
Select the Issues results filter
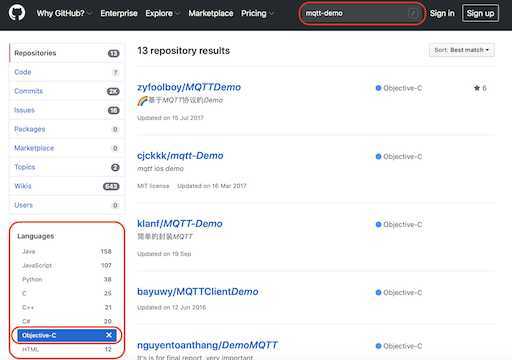pyautogui.click(x=67, y=110)
